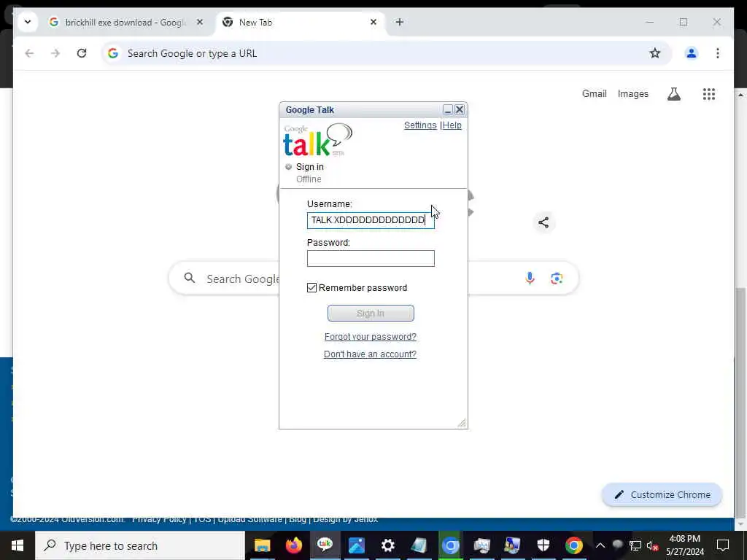Bookmark this tab with star icon
747x560 pixels.
(x=655, y=53)
